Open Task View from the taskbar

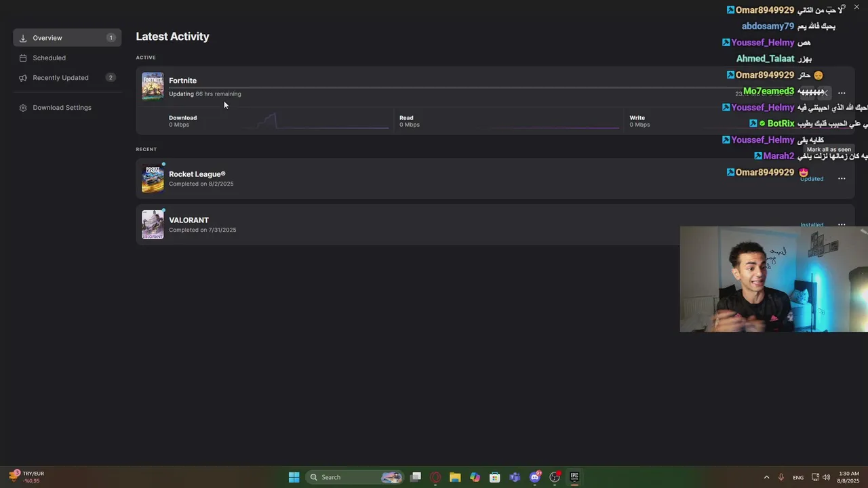tap(416, 477)
